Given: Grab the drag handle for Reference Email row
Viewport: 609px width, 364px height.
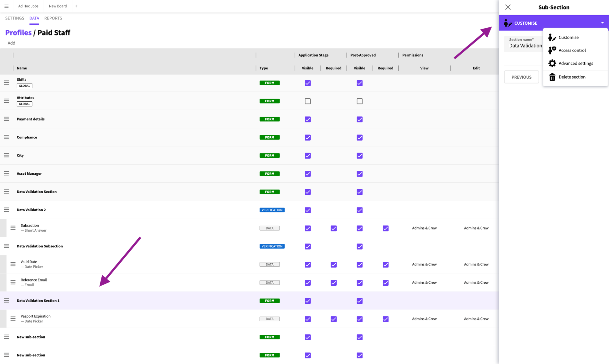Looking at the screenshot, I should (13, 282).
